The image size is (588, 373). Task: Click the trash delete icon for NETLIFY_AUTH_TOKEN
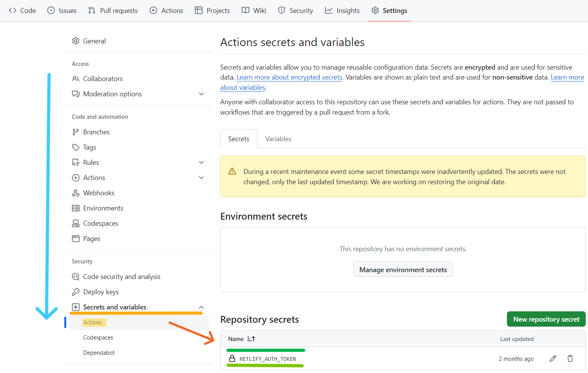click(570, 359)
